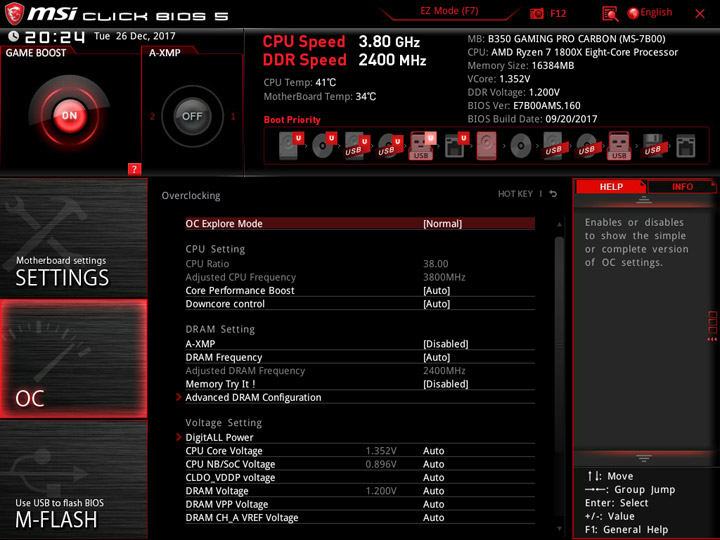Open the SETTINGS motherboard section
Viewport: 720px width, 540px height.
tap(73, 238)
